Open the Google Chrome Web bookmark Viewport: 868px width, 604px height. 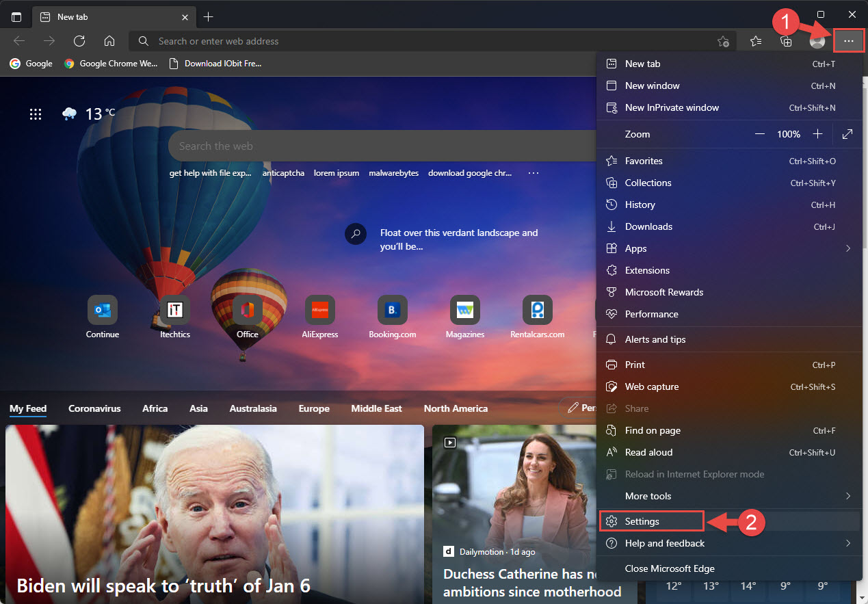(111, 64)
